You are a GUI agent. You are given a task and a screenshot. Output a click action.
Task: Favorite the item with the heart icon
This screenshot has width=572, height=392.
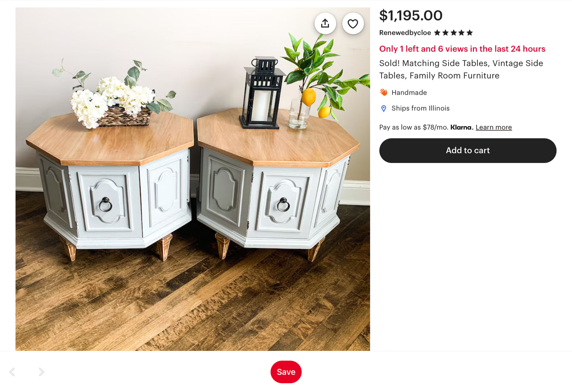(353, 23)
